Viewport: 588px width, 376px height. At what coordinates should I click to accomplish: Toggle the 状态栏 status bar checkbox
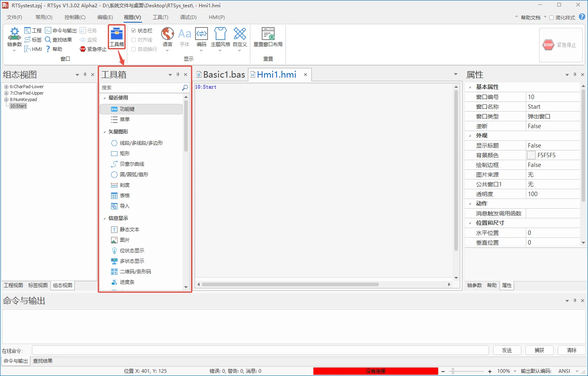pos(134,30)
